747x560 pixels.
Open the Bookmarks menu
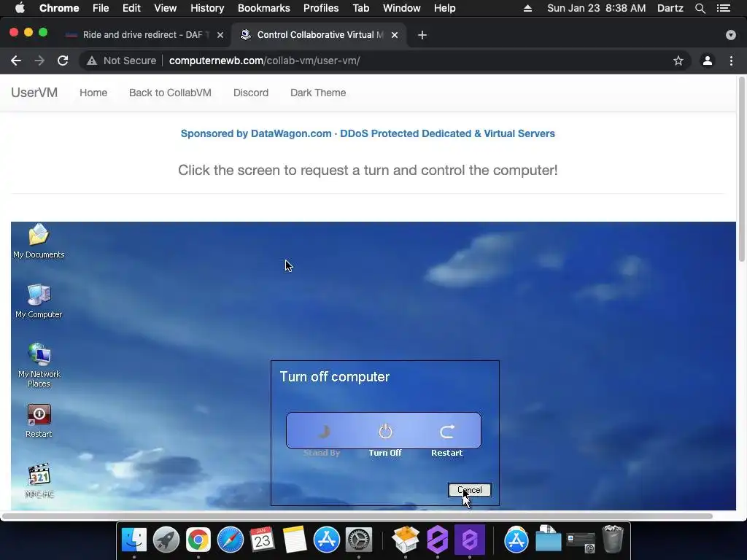264,8
